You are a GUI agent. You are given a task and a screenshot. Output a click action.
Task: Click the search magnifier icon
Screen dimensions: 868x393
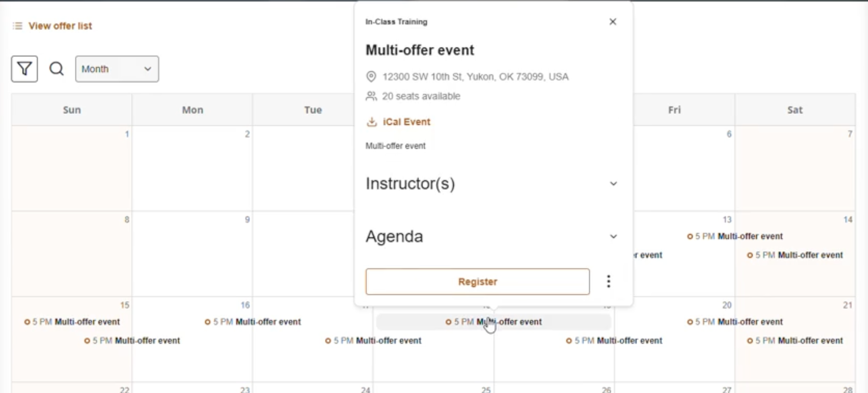(57, 69)
